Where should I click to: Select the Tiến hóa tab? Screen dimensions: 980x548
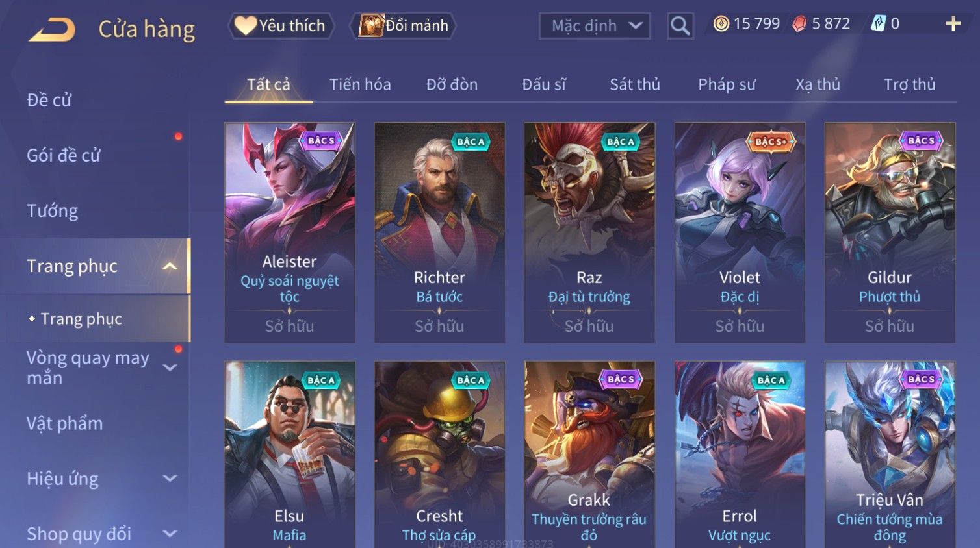click(360, 84)
